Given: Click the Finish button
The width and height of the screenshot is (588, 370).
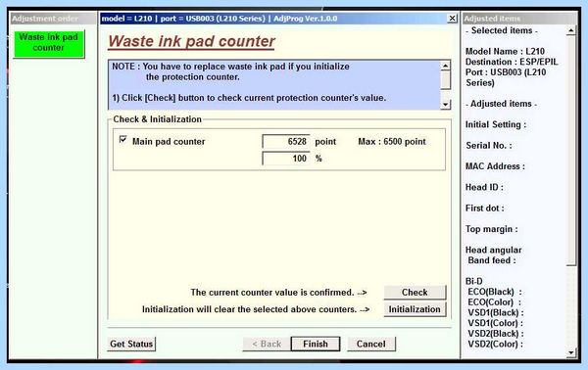Looking at the screenshot, I should pyautogui.click(x=316, y=344).
